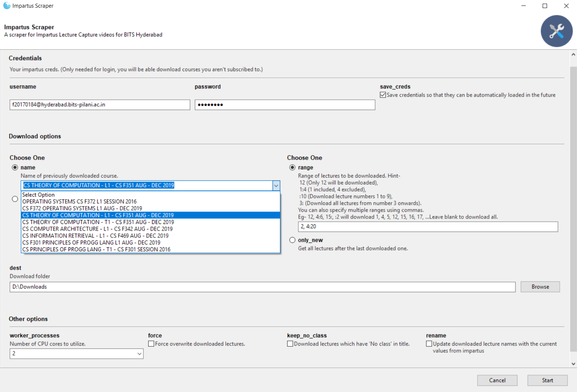Click the wrench and screwdriver settings icon
The width and height of the screenshot is (577, 392).
[557, 31]
